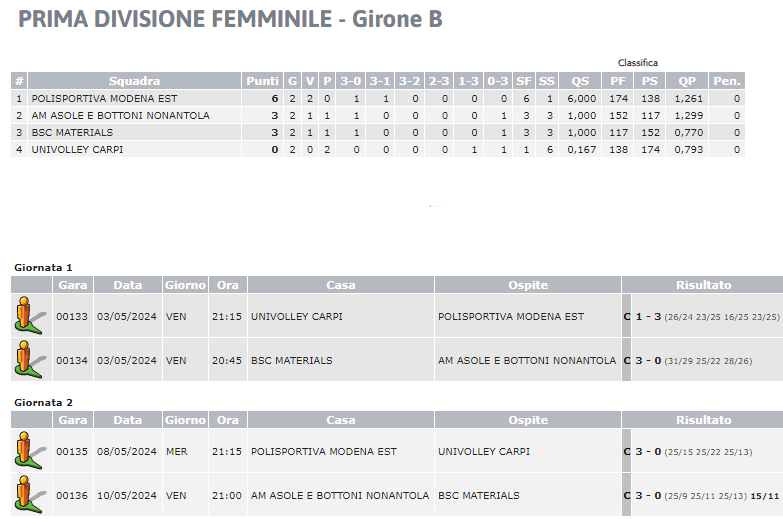Click the C marker for gara 00133 result

click(627, 317)
